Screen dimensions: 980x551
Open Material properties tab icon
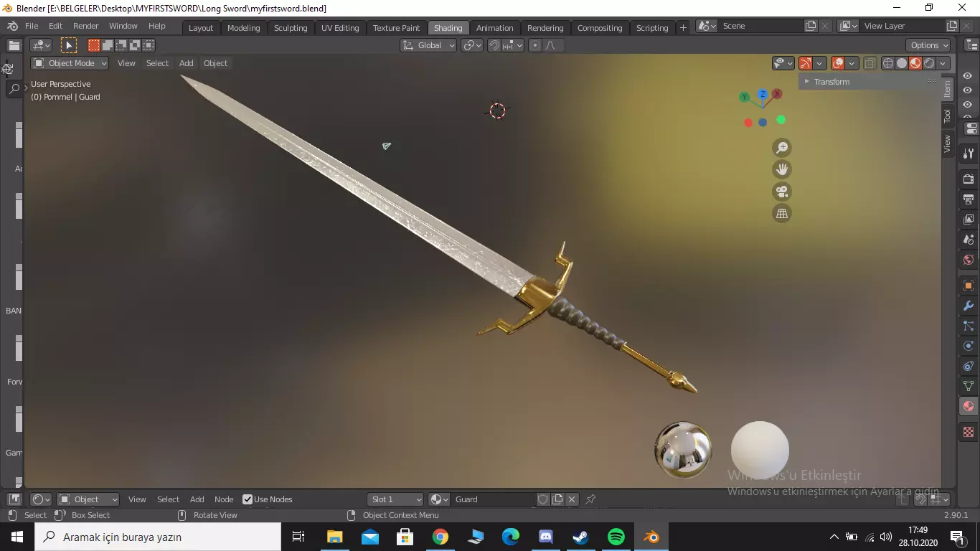(969, 406)
